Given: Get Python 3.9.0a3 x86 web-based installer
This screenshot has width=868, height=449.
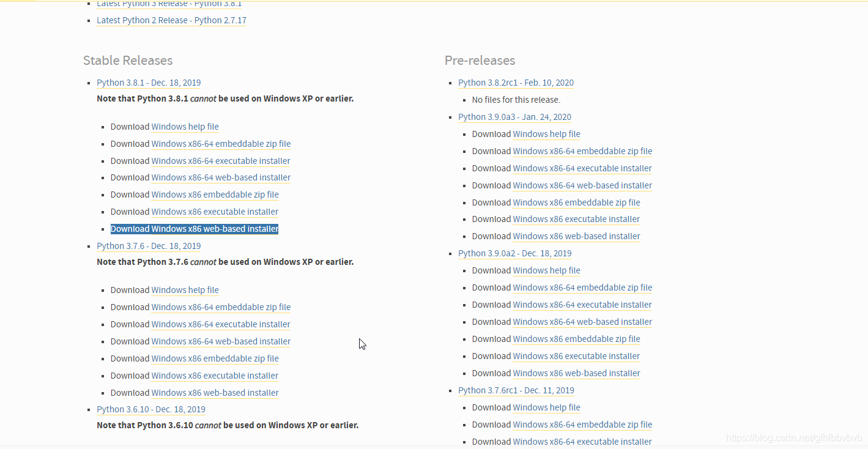Looking at the screenshot, I should tap(576, 236).
